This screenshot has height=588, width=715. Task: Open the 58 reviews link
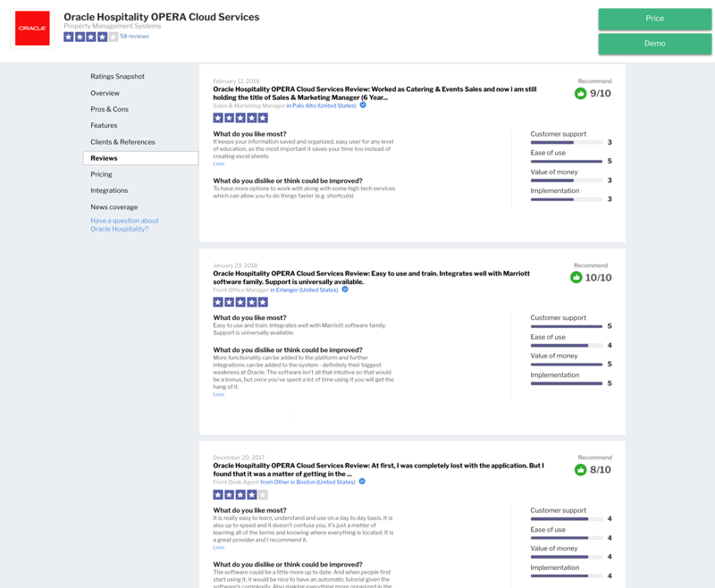(x=135, y=37)
